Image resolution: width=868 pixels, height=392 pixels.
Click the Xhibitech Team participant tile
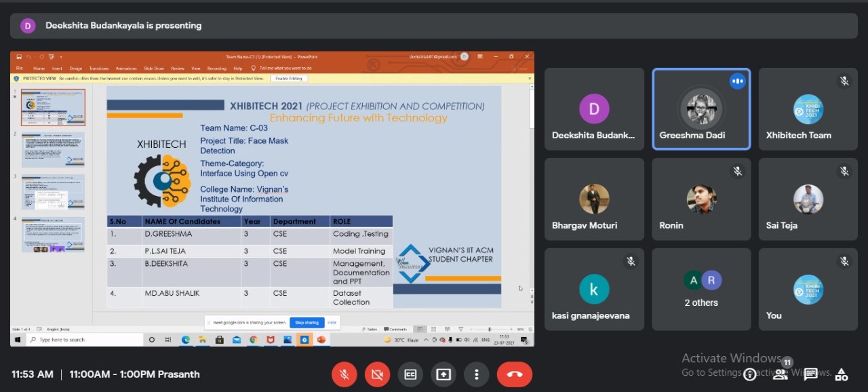pos(808,109)
